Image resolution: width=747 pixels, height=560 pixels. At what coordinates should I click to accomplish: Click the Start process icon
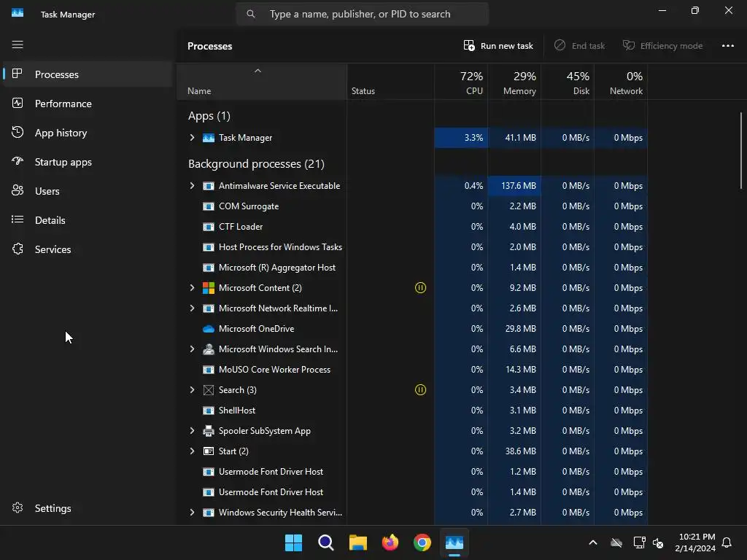(x=209, y=451)
